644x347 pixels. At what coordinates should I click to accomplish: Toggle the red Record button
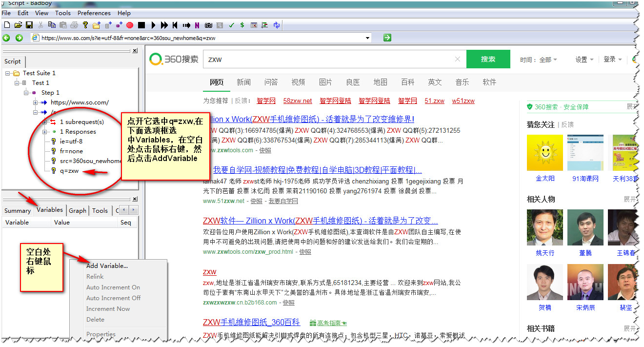point(130,25)
